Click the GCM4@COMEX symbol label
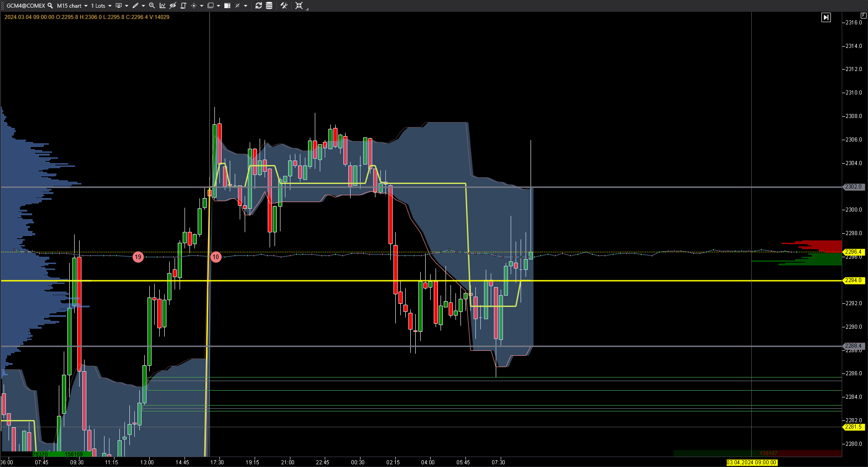 (x=26, y=6)
